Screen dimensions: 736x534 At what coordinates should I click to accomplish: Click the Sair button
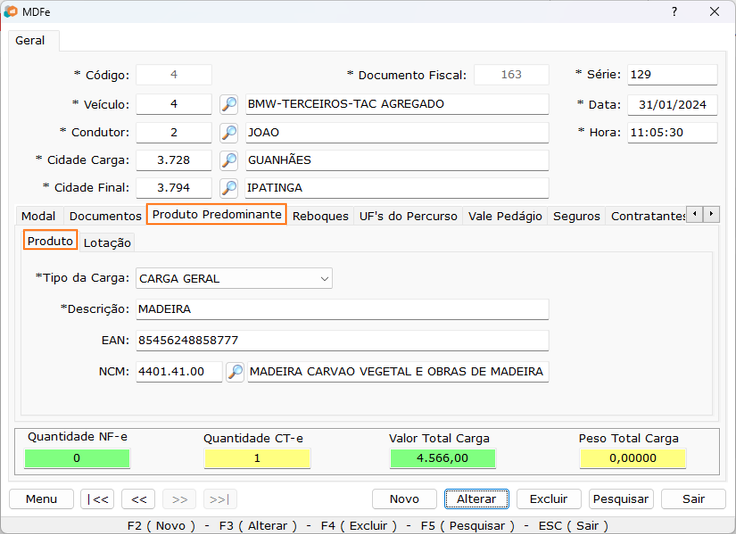[693, 499]
